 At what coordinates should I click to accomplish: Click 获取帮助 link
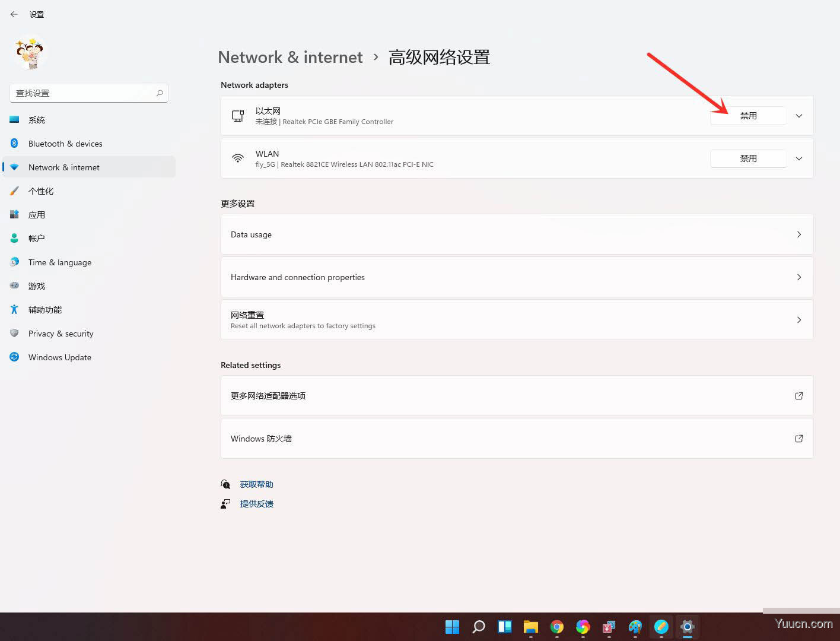[x=256, y=484]
